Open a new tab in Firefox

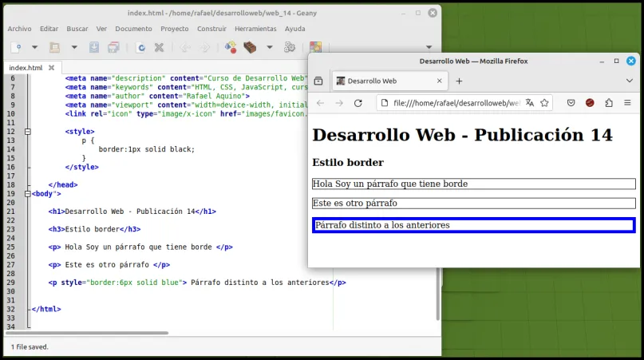[459, 81]
